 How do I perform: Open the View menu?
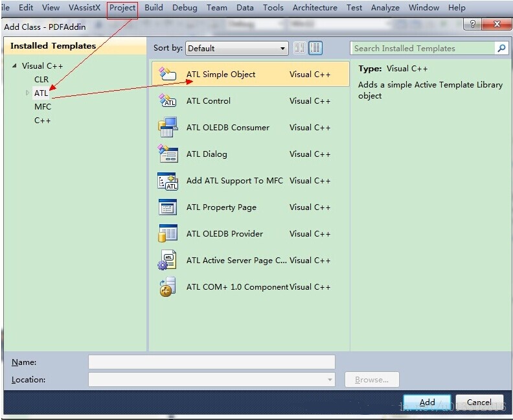tap(51, 8)
